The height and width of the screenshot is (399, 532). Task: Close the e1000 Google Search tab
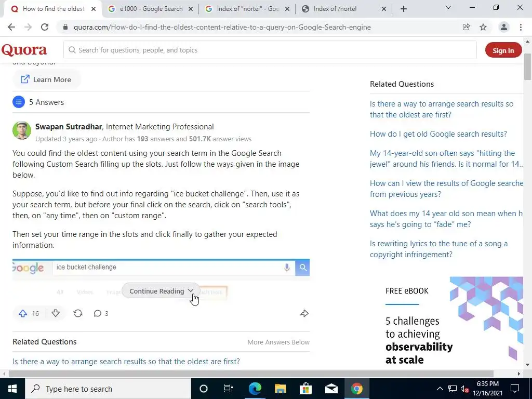tap(191, 9)
